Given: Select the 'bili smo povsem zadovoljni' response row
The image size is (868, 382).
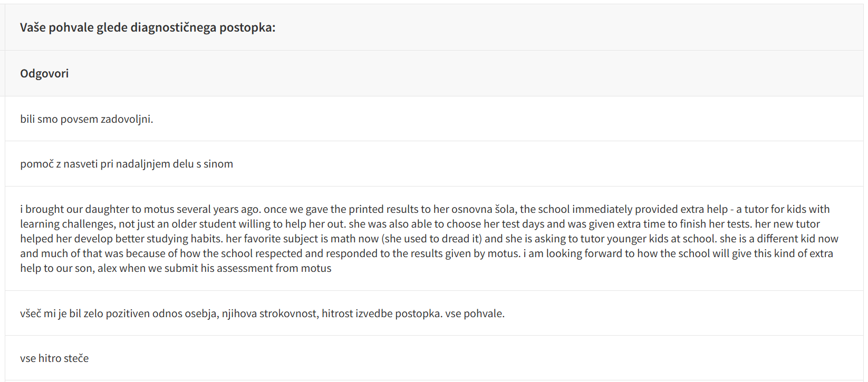Looking at the screenshot, I should click(x=86, y=119).
